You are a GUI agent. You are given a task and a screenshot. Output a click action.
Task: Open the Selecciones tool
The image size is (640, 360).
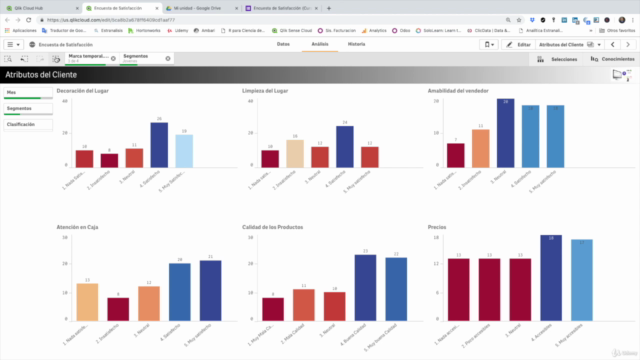[x=558, y=59]
